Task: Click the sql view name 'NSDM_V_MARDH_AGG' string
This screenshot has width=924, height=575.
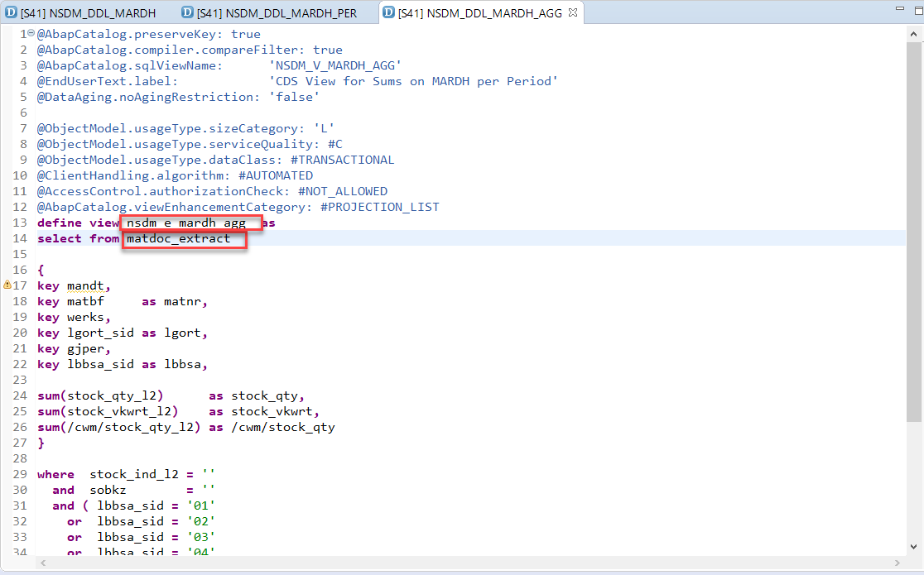Action: [x=335, y=66]
